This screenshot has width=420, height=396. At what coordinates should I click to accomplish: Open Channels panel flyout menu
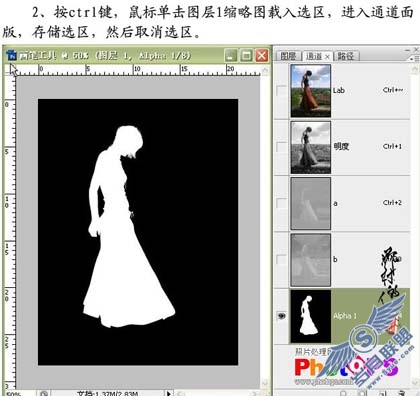click(x=416, y=58)
